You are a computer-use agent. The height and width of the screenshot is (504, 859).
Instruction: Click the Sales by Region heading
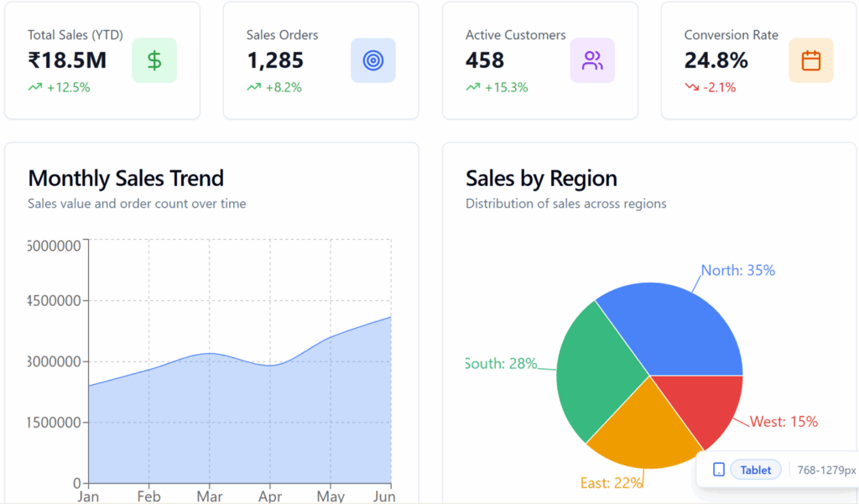541,178
